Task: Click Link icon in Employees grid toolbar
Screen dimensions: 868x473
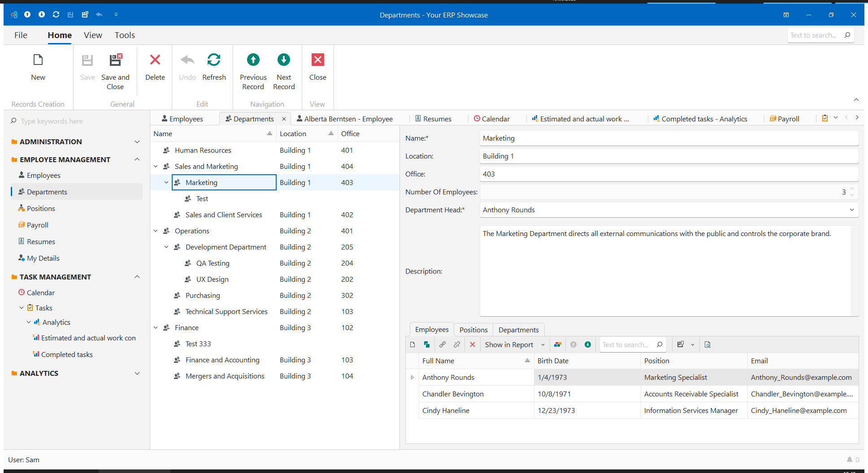Action: (x=443, y=344)
